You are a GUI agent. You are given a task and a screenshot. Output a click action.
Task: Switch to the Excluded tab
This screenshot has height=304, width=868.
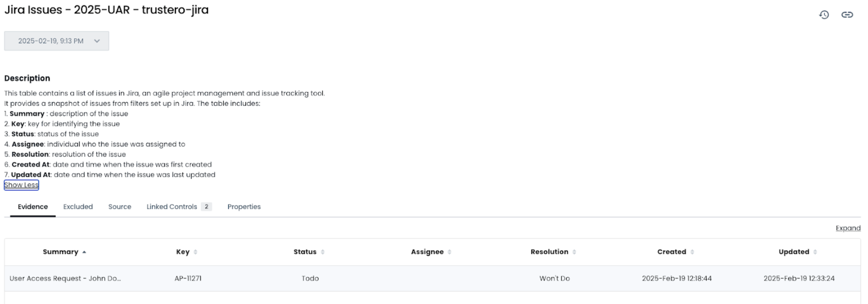pos(78,207)
